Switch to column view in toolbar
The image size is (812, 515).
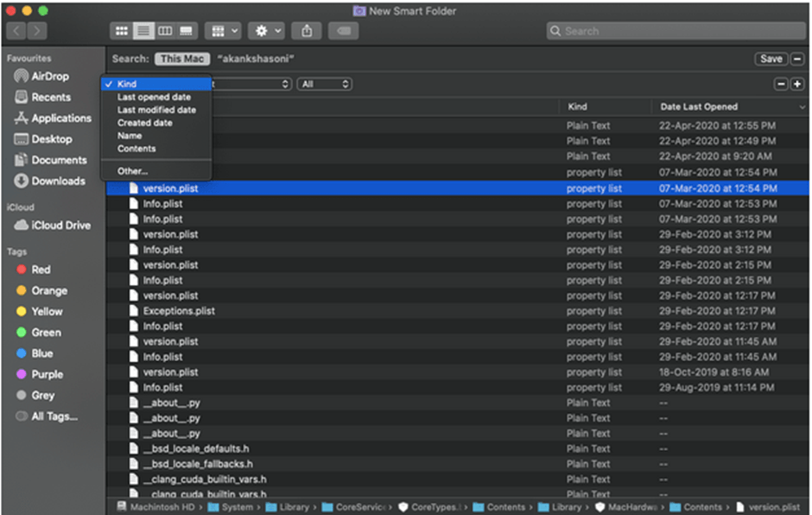(165, 31)
